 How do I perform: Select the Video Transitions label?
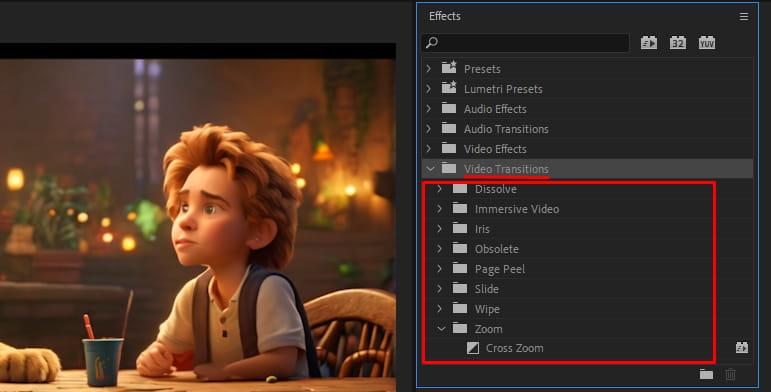[506, 169]
